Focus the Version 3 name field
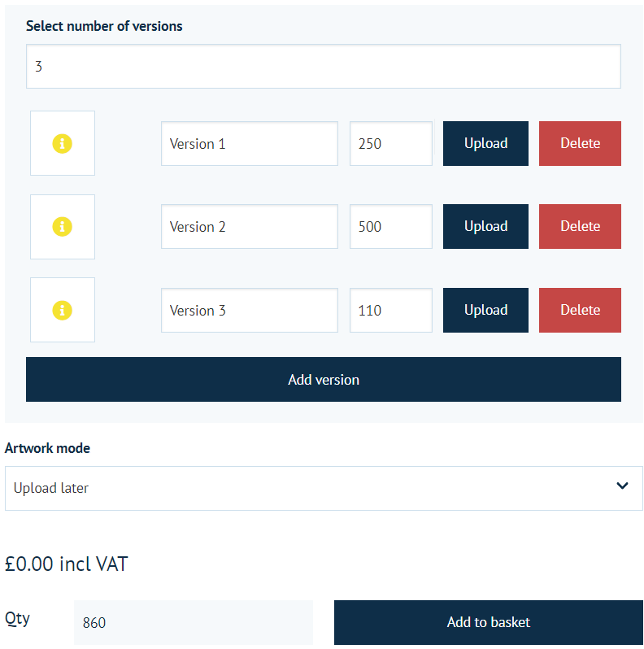 tap(250, 310)
